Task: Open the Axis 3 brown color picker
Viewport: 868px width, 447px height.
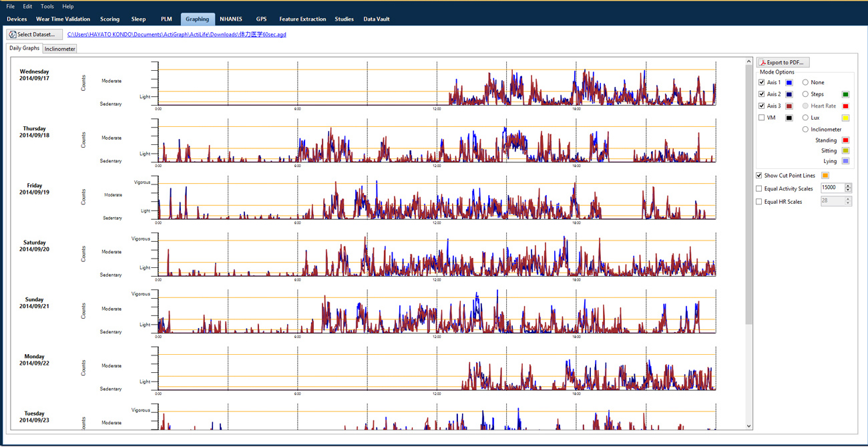Action: (x=789, y=106)
